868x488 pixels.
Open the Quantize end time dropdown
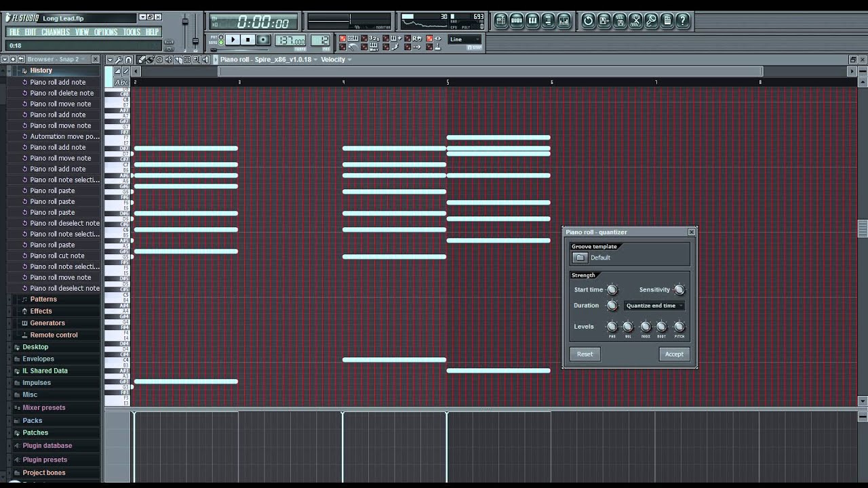tap(654, 306)
